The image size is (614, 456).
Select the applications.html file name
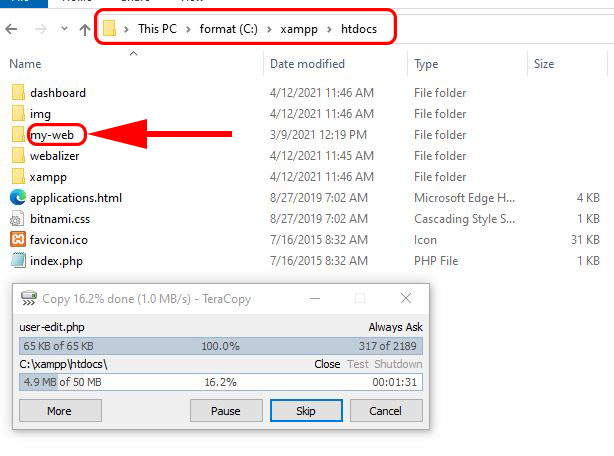[x=76, y=198]
